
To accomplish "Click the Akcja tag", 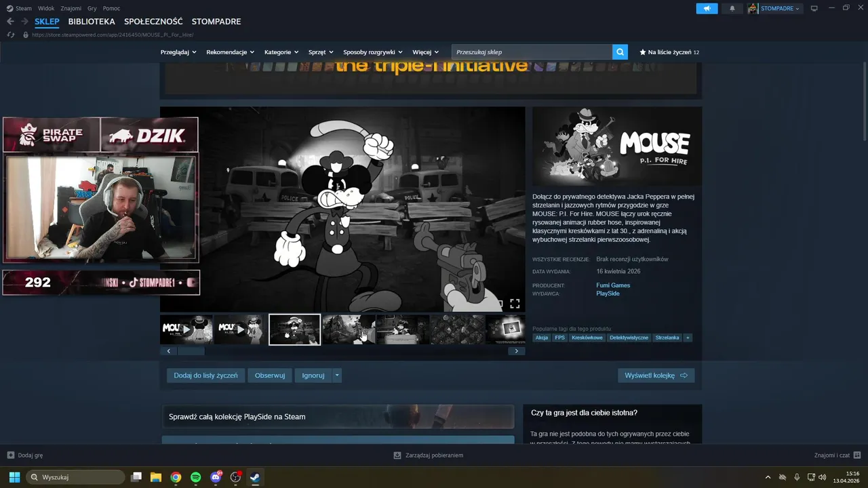I will tap(542, 338).
